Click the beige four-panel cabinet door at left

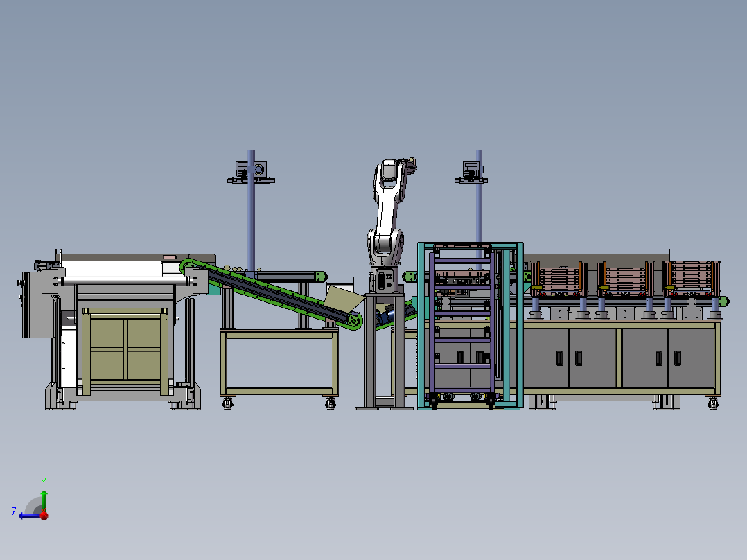(x=126, y=350)
